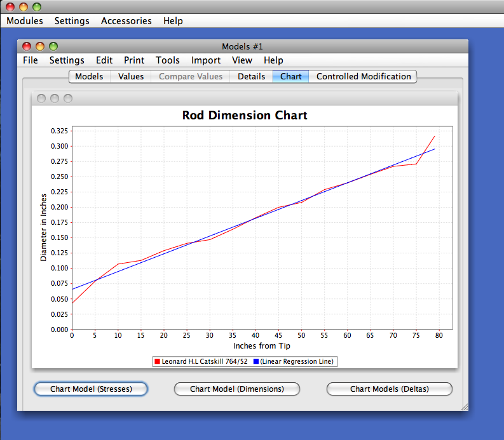
Task: Click the green zoom button of the main application window
Action: pos(37,7)
